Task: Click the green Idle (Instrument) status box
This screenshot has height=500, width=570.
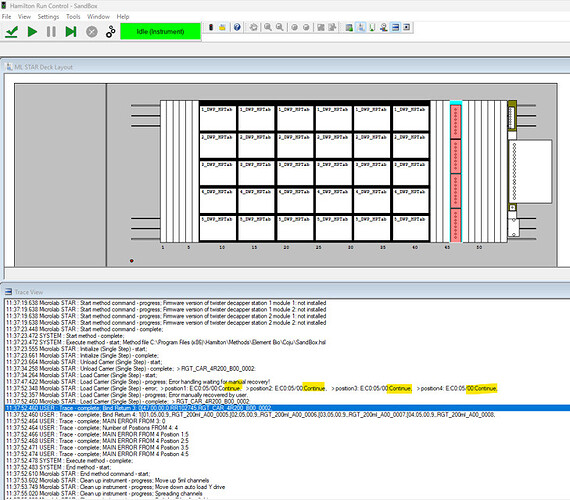Action: [160, 32]
